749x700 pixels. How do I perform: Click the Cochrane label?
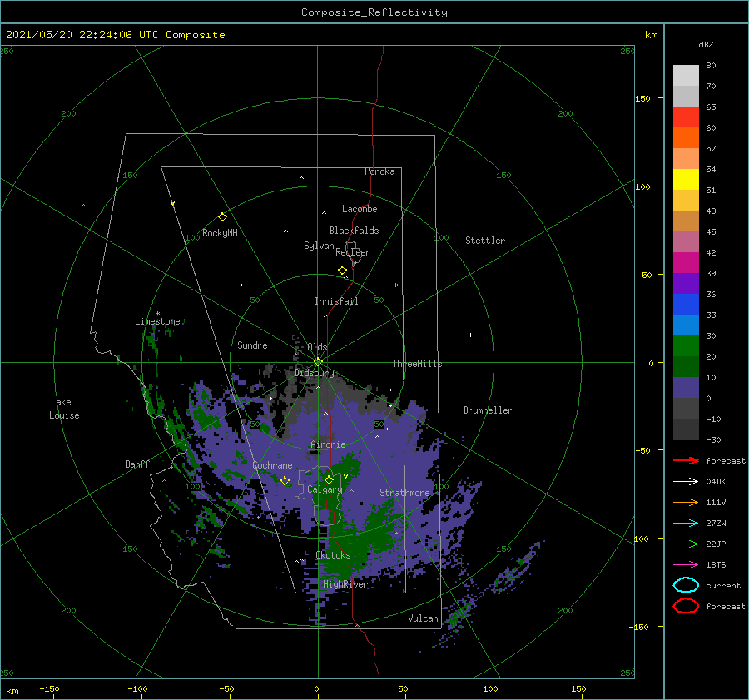[272, 465]
